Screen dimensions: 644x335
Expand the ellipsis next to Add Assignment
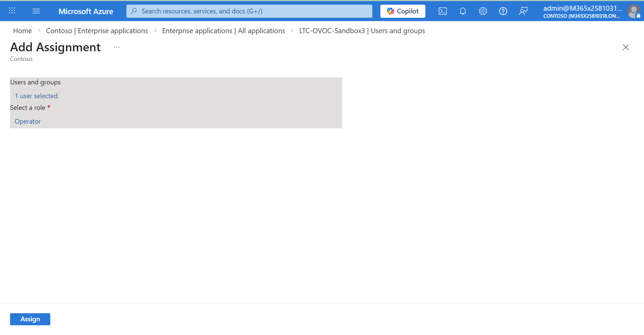tap(117, 47)
